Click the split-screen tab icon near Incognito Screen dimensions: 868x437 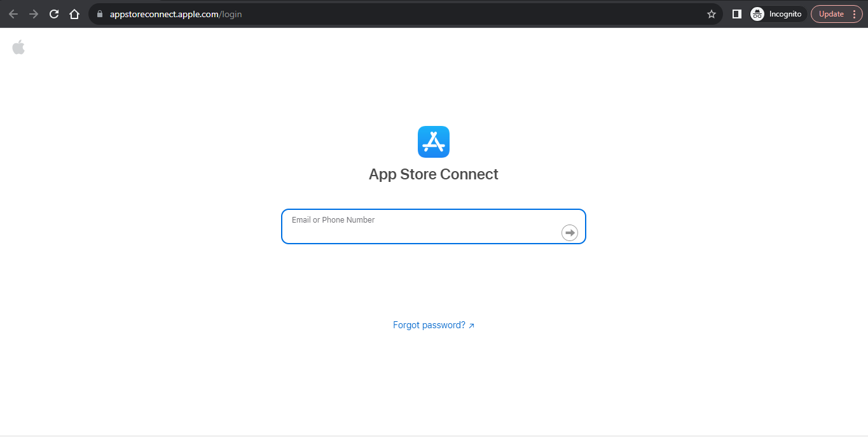pyautogui.click(x=736, y=13)
